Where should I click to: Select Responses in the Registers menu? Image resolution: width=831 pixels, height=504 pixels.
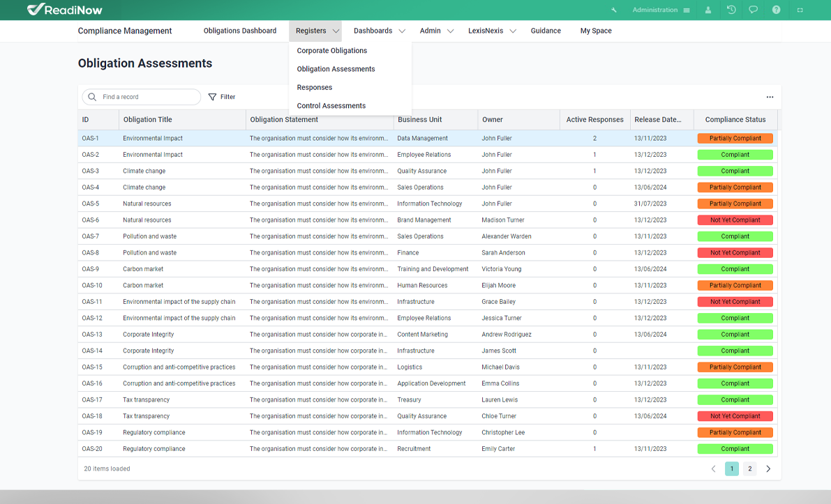tap(314, 88)
